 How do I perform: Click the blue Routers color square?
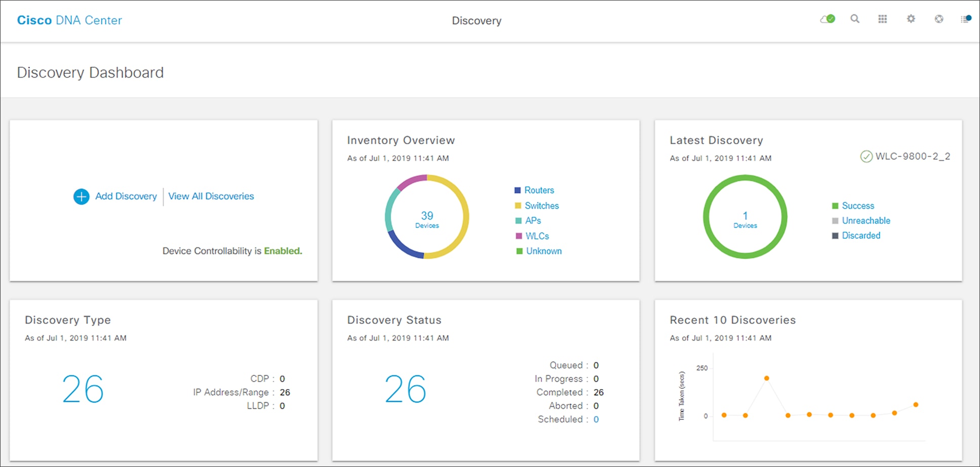(518, 190)
